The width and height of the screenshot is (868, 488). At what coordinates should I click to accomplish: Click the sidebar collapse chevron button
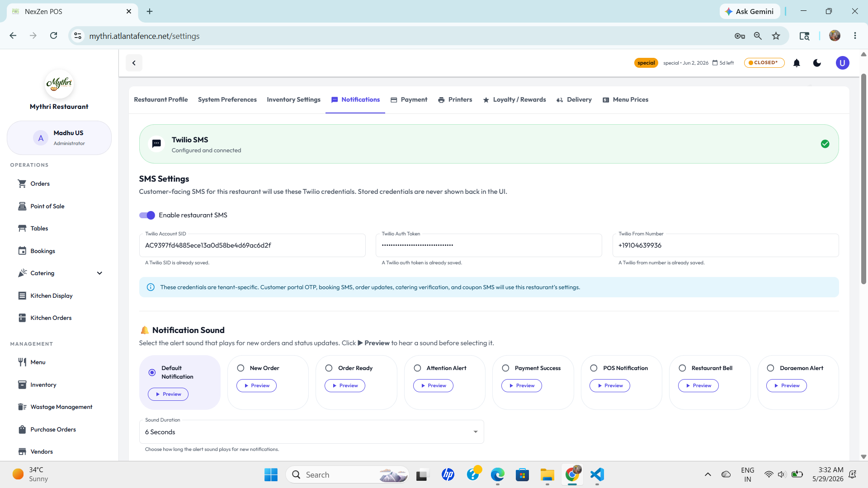(x=134, y=63)
